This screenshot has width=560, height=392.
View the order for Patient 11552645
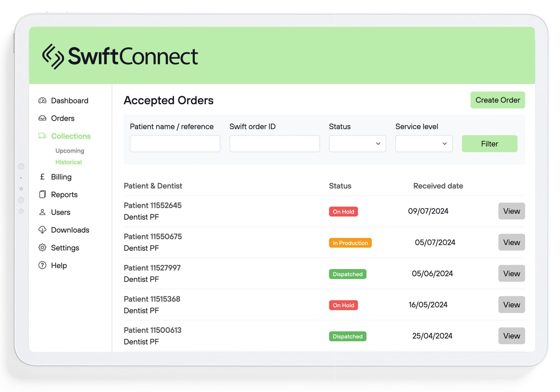click(x=511, y=211)
